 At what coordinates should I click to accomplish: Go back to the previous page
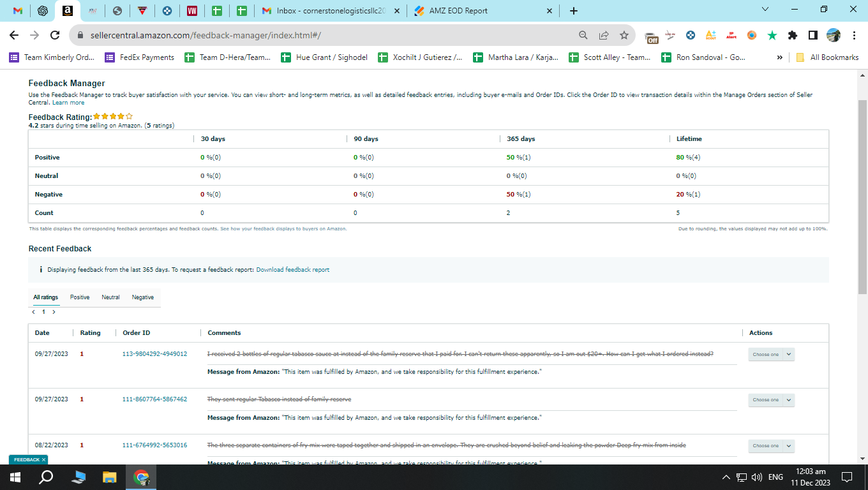point(14,35)
